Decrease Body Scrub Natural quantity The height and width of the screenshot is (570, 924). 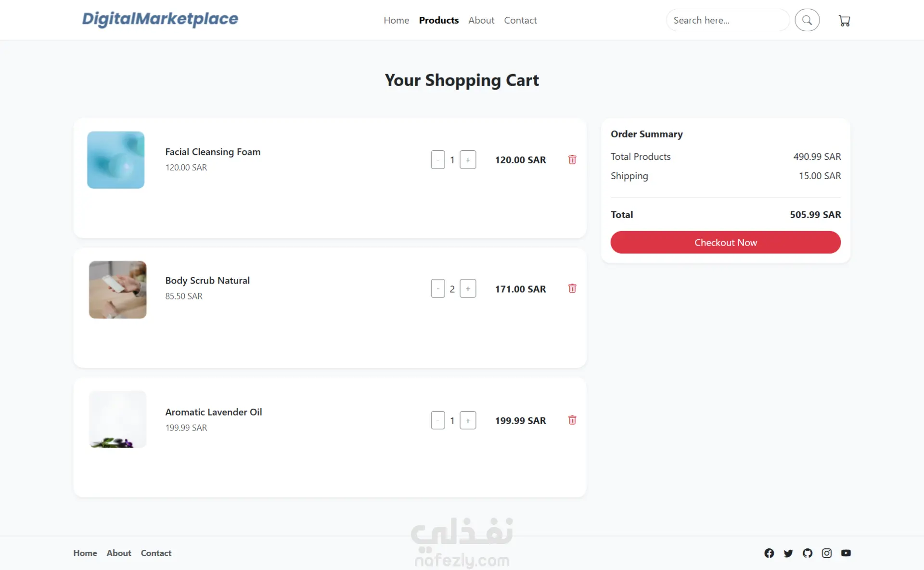(438, 288)
